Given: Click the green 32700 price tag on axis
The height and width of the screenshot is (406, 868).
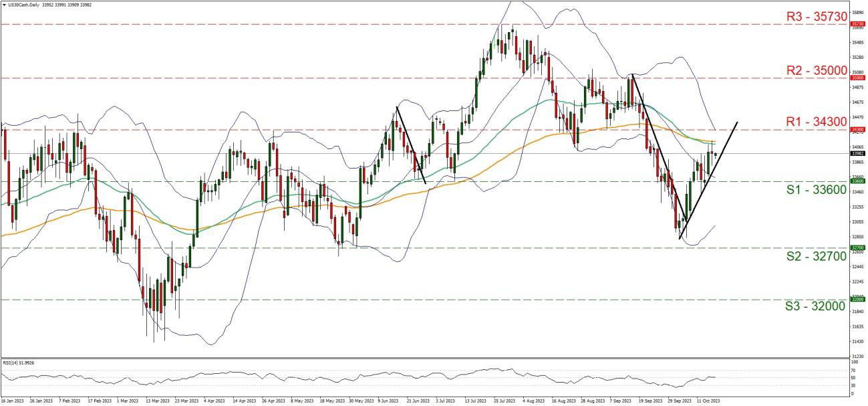Looking at the screenshot, I should pos(858,247).
